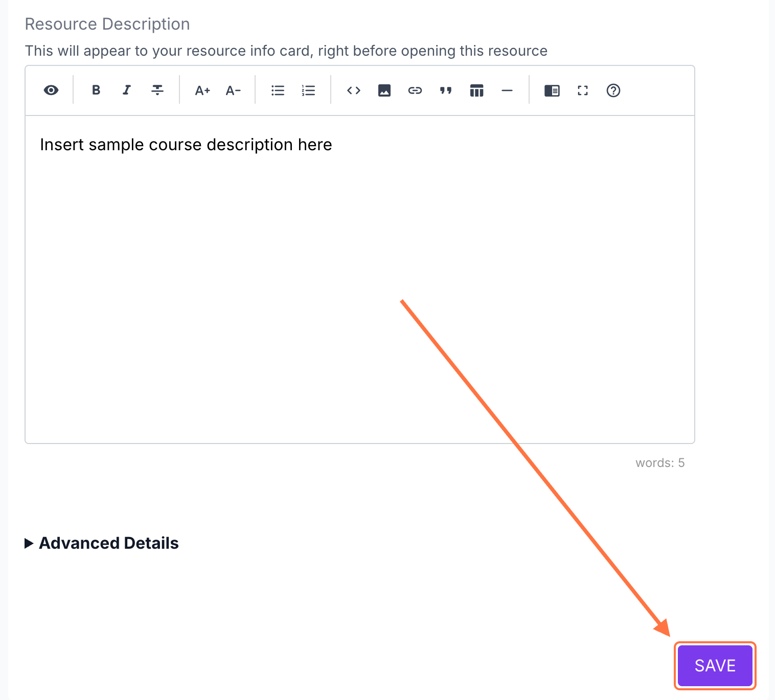
Task: Open the markdown help guide
Action: pos(613,90)
